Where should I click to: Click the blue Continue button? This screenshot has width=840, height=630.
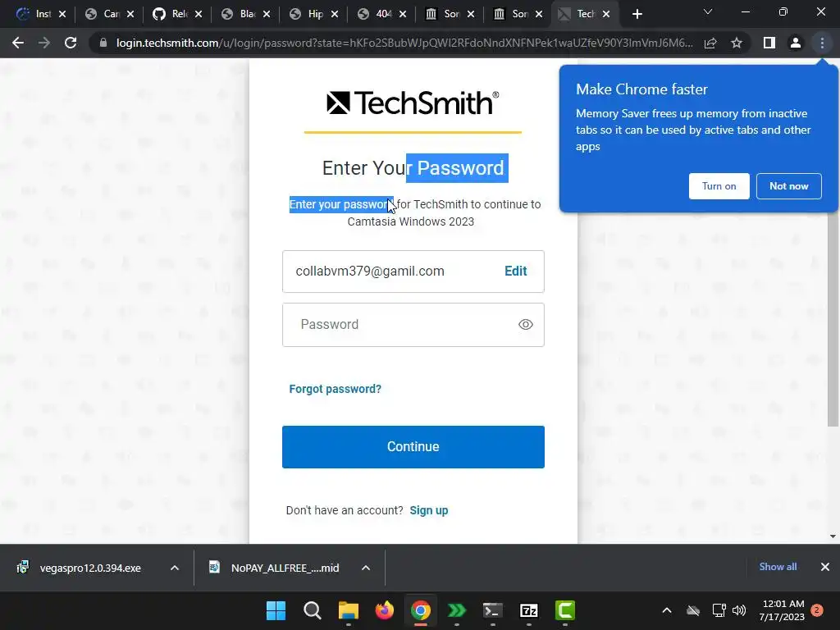413,447
